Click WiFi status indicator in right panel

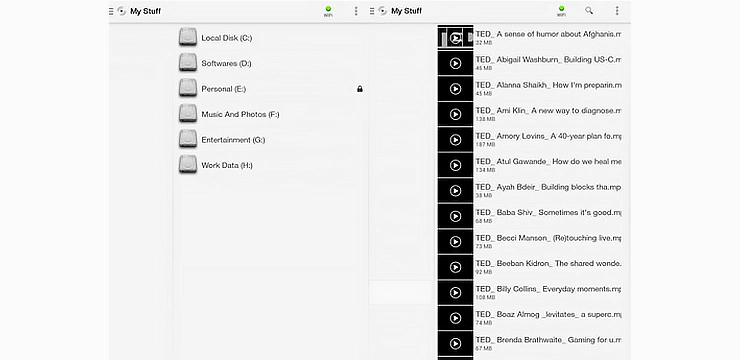click(x=561, y=11)
